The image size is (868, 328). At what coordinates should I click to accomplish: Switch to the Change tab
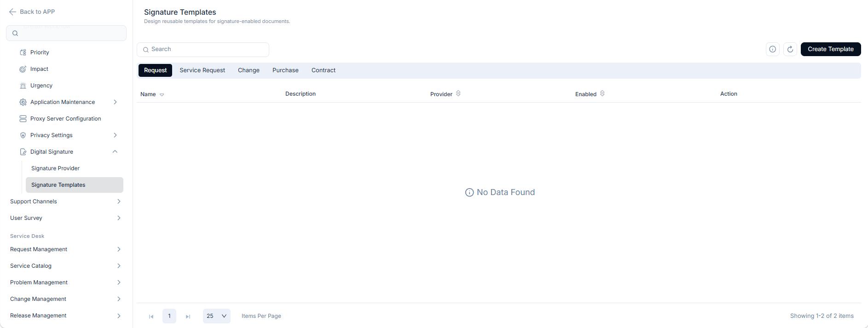pos(249,70)
